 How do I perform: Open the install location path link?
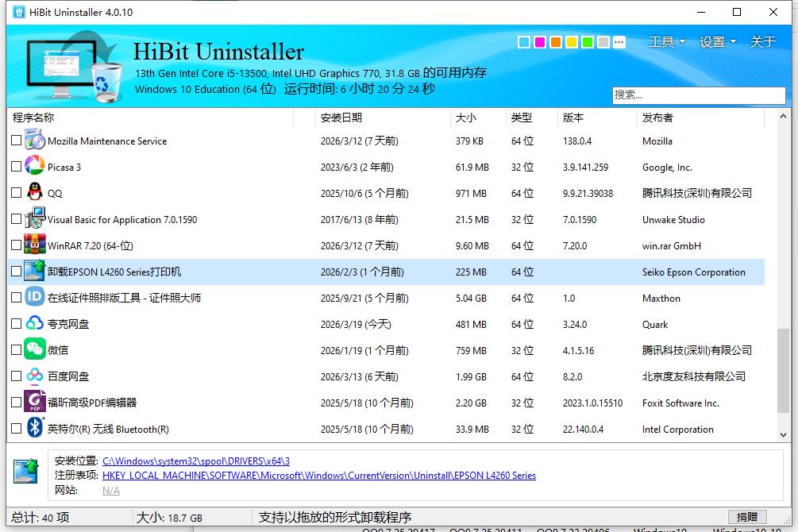pos(196,461)
